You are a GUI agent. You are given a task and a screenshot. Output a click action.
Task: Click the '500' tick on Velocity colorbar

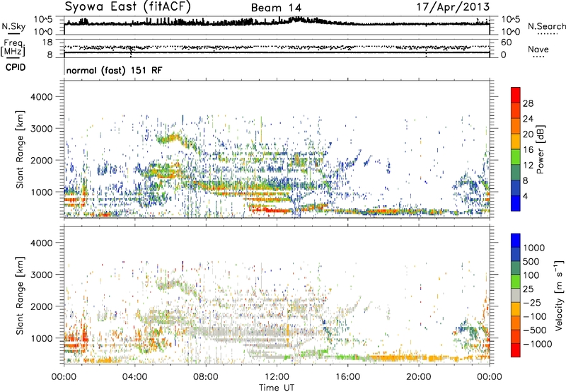coord(531,262)
